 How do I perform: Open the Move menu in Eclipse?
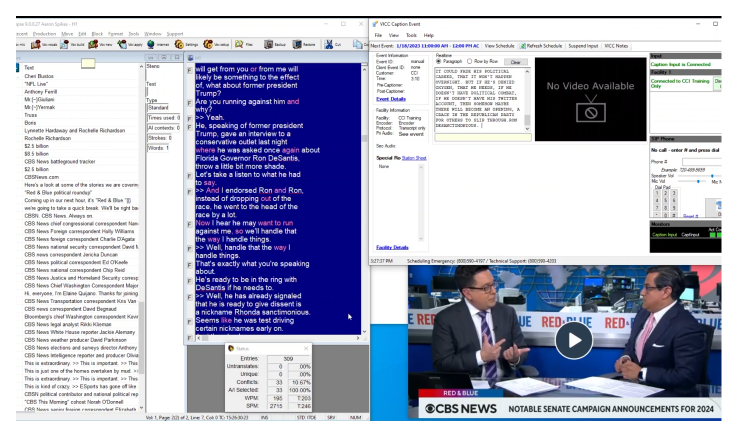(x=67, y=34)
